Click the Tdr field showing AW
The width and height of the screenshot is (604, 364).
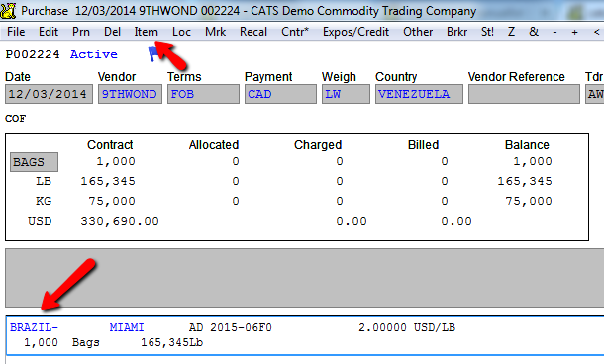tap(595, 94)
